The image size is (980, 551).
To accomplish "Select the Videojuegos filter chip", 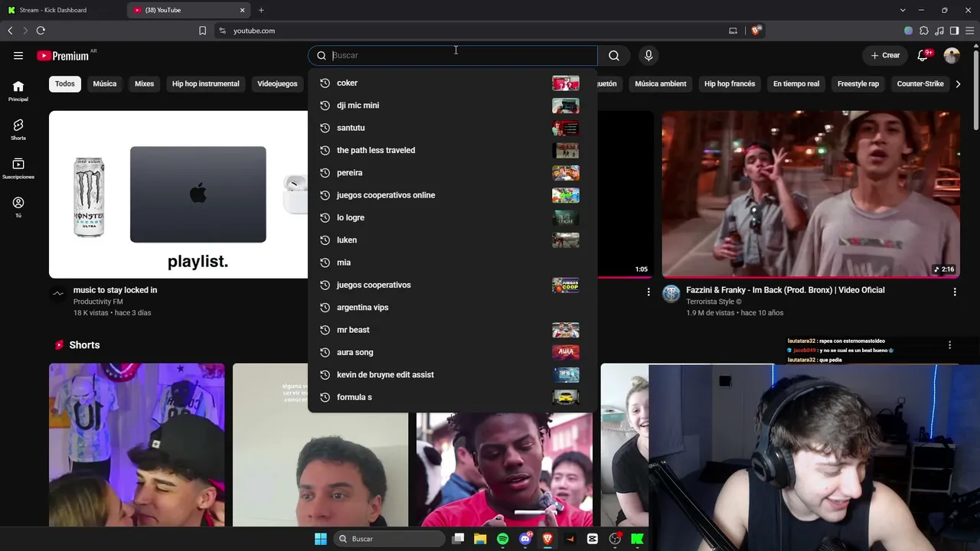I will tap(277, 84).
